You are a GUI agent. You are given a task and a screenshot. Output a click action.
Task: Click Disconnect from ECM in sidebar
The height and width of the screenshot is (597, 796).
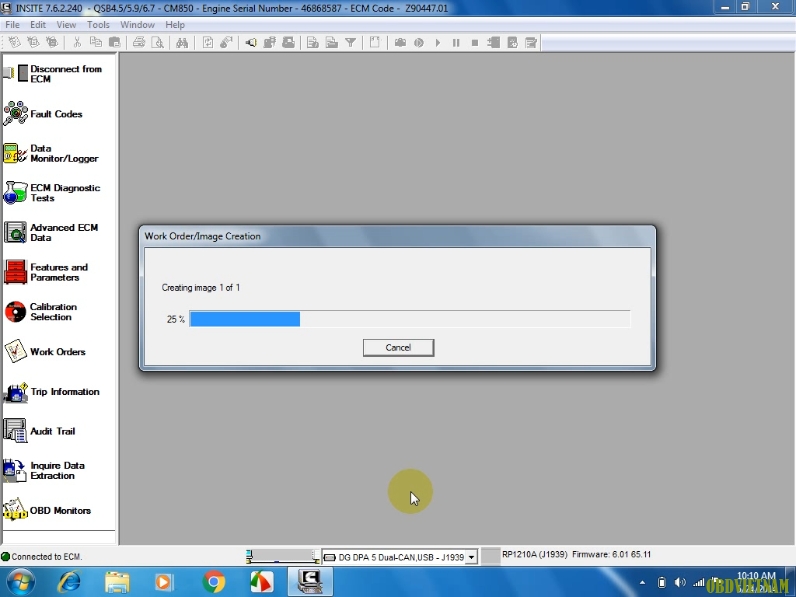(x=53, y=74)
